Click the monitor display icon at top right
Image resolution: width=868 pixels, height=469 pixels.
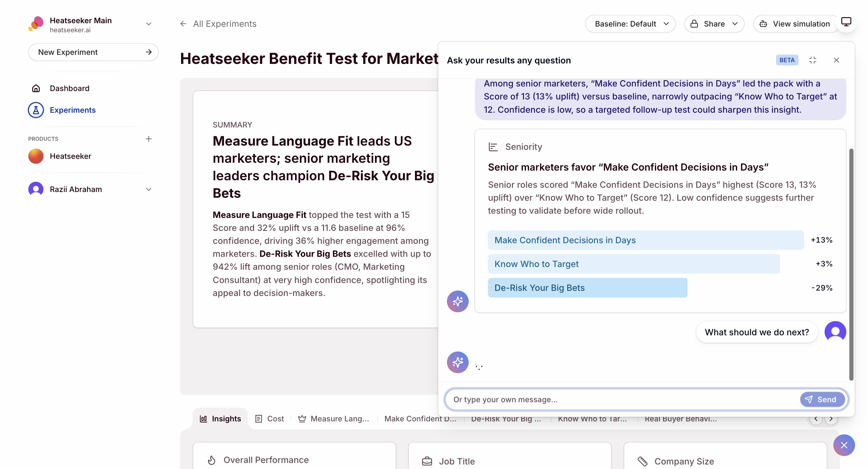pyautogui.click(x=846, y=22)
